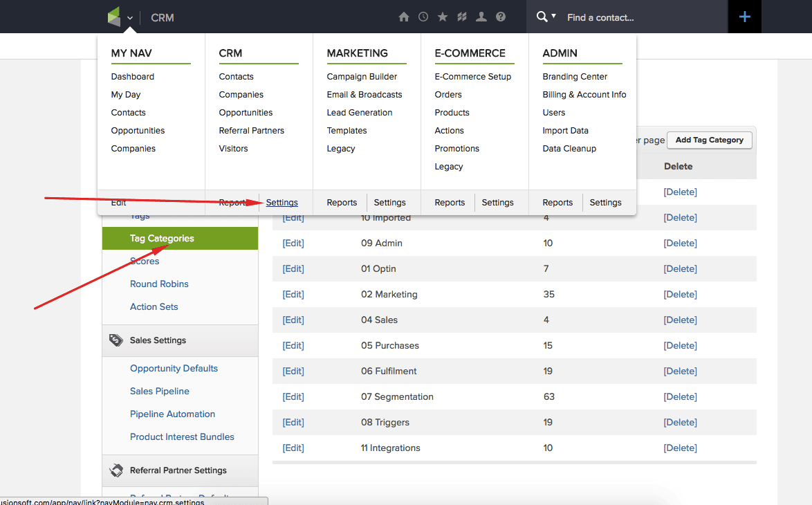The width and height of the screenshot is (812, 505).
Task: Open Opportunity Defaults in sidebar
Action: point(174,368)
